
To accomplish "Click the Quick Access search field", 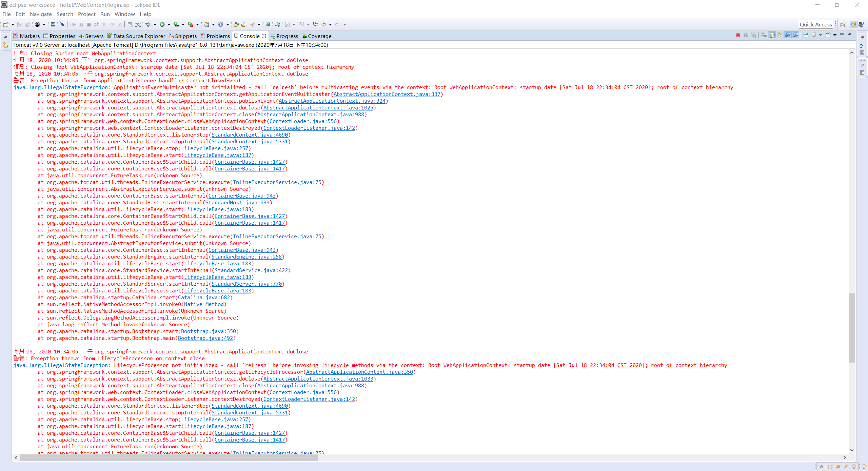I will pos(815,24).
